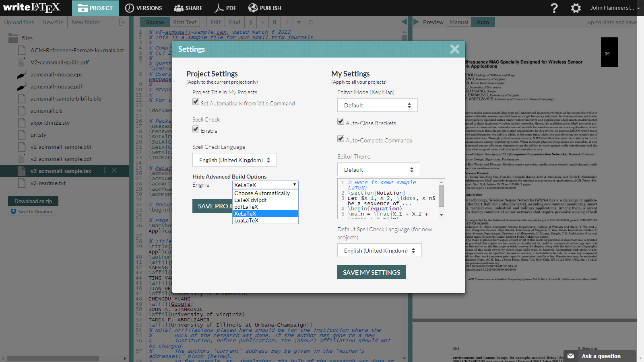
Task: Toggle the Auto-Close Brackets checkbox
Action: pos(341,121)
